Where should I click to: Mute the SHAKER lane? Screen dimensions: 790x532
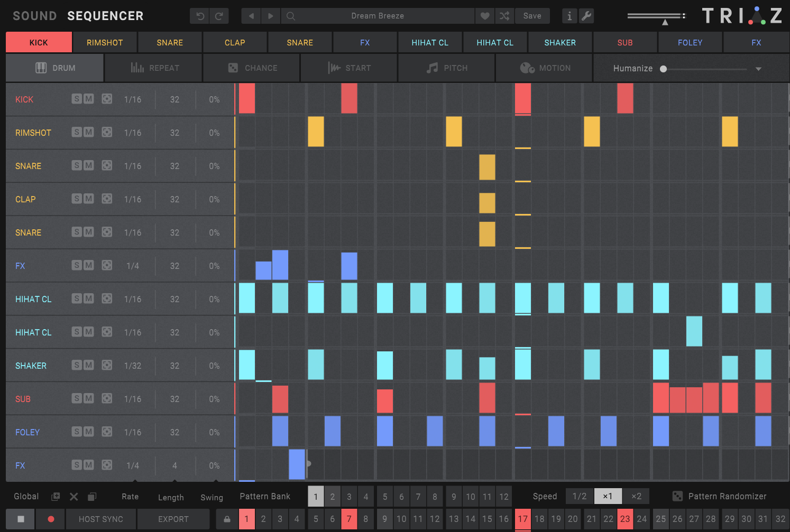pyautogui.click(x=89, y=365)
